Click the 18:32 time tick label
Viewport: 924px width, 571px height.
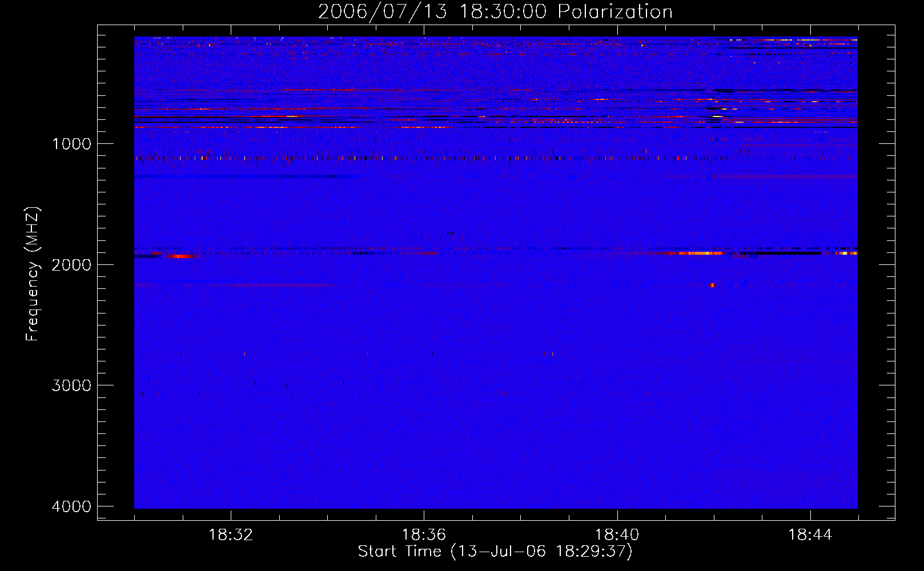(x=231, y=535)
